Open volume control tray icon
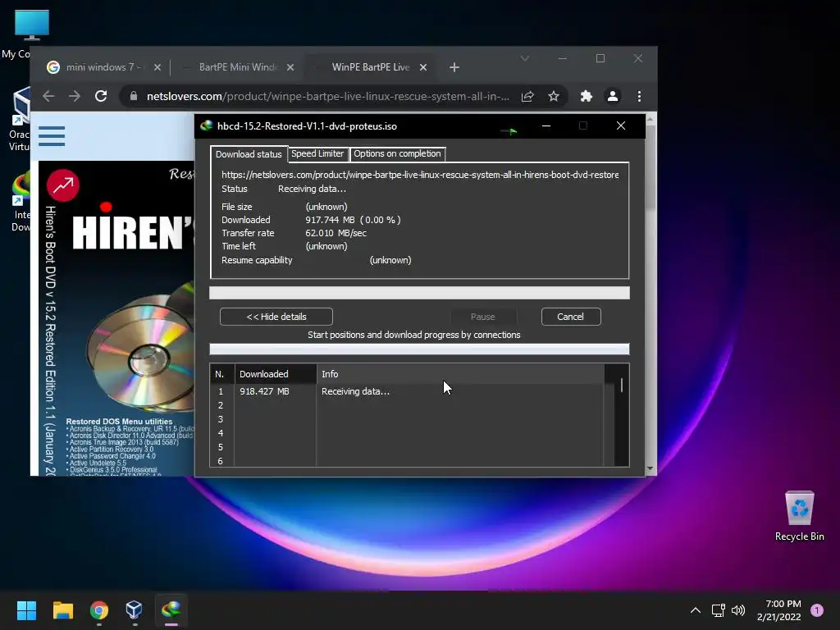840x630 pixels. [738, 610]
